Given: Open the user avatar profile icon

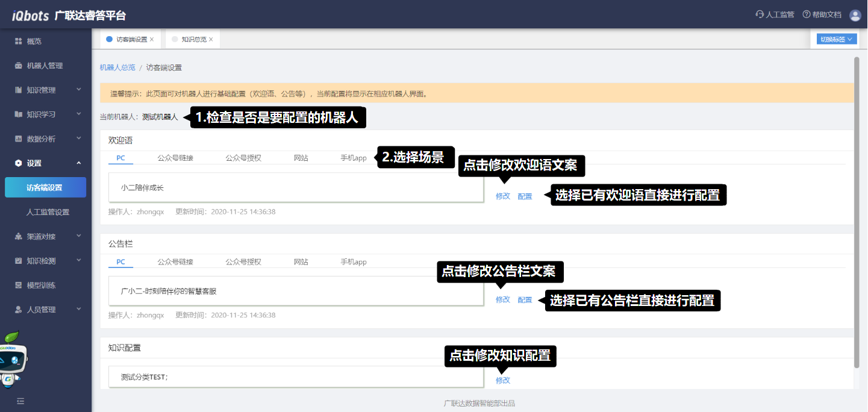Looking at the screenshot, I should point(855,15).
